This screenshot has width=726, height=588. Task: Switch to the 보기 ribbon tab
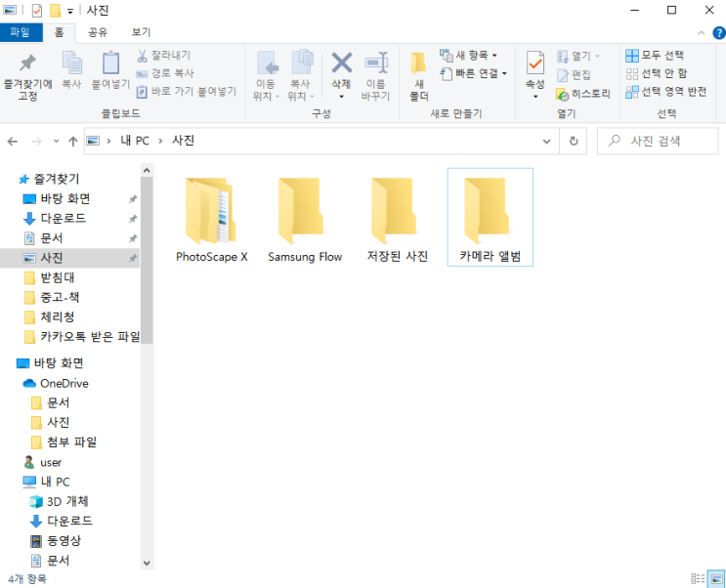(x=141, y=32)
